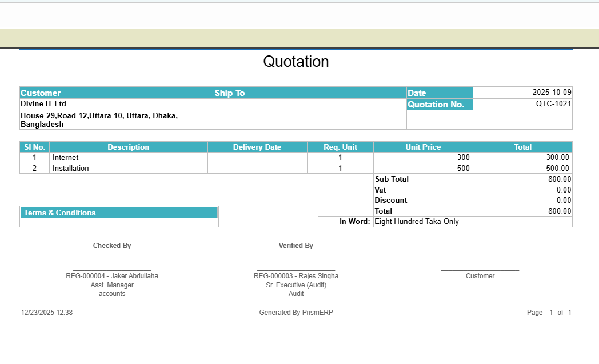Screen dimensions: 599x364
Task: Click the Vat amount value 0.00
Action: pos(564,190)
